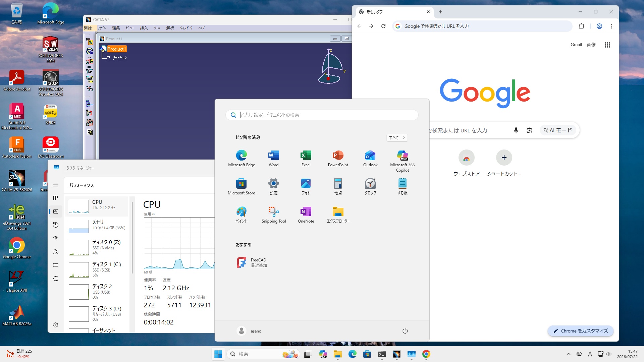Open Snipping Tool from Start menu
The image size is (644, 362).
pos(274,215)
